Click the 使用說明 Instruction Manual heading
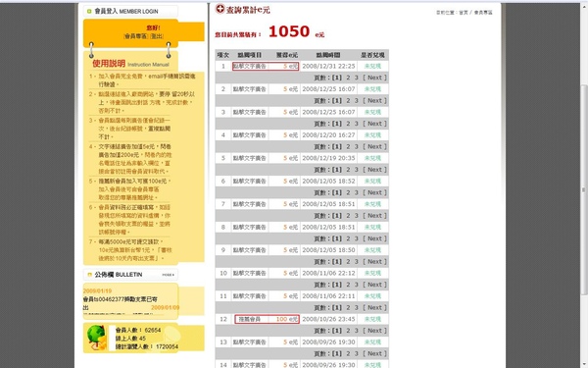The image size is (588, 368). (x=130, y=64)
